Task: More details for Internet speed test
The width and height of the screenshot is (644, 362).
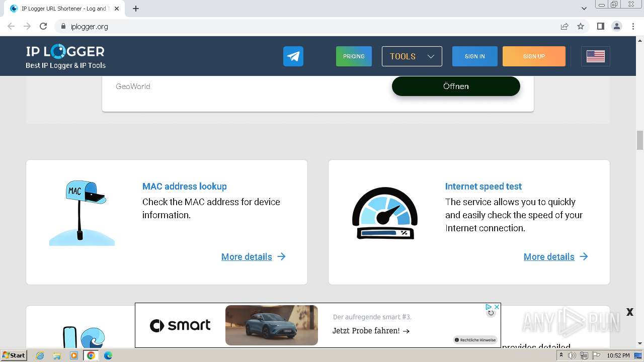Action: point(556,256)
